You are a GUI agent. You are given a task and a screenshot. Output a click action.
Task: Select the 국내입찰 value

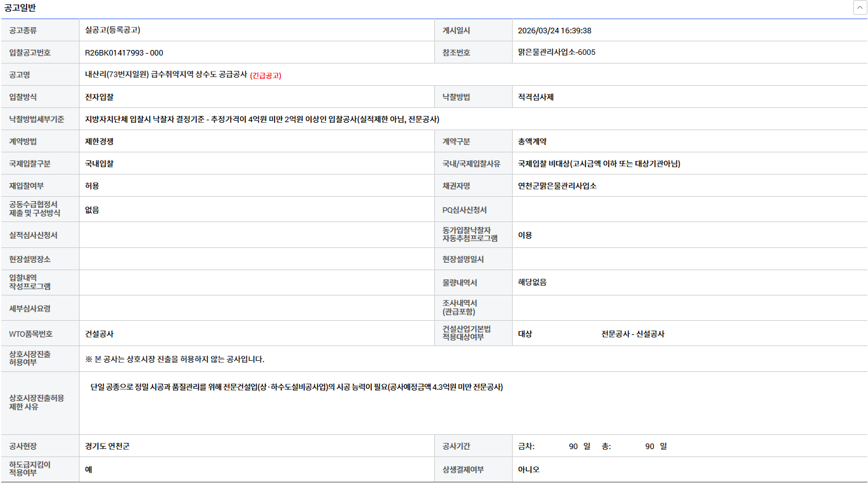coord(99,163)
